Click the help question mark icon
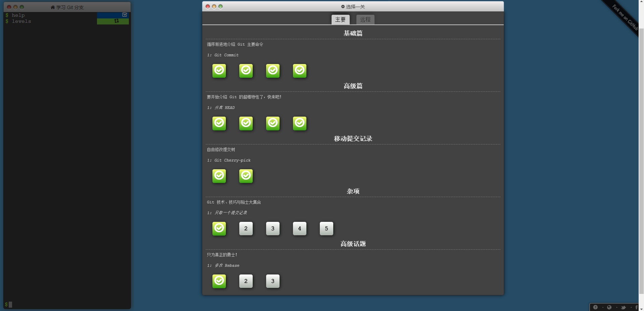 tap(595, 307)
